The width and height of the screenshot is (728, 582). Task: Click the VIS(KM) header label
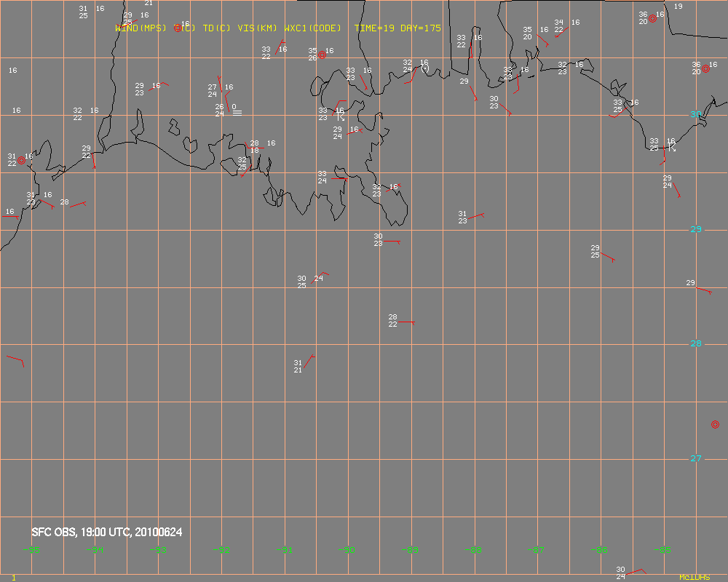257,28
